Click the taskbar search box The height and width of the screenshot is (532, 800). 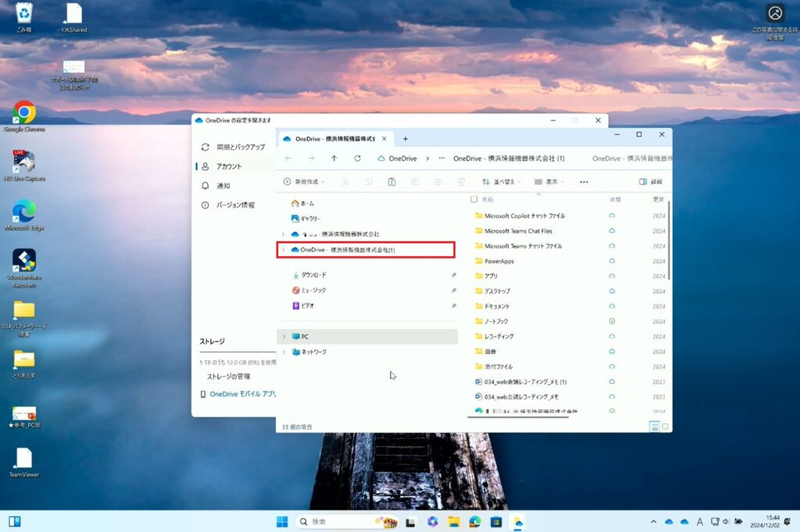[347, 521]
